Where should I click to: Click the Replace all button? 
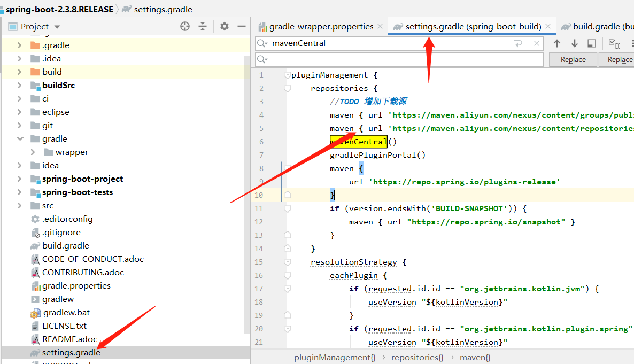click(x=616, y=59)
